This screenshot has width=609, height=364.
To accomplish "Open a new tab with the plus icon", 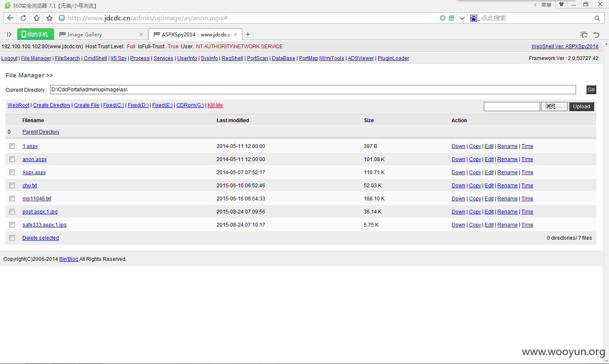I will pos(248,34).
